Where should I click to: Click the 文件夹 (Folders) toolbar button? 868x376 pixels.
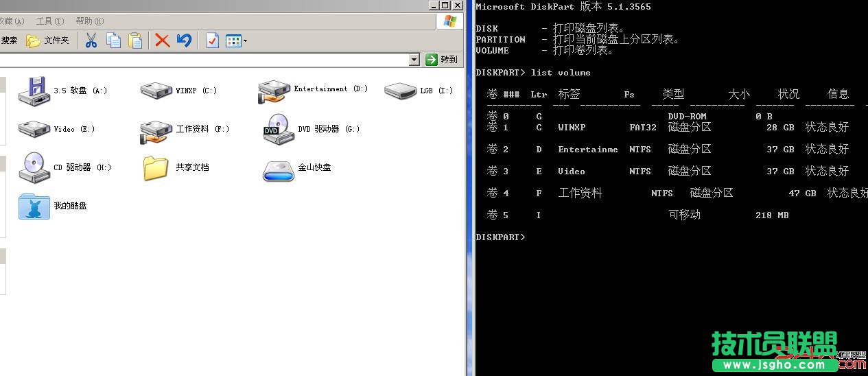(48, 40)
